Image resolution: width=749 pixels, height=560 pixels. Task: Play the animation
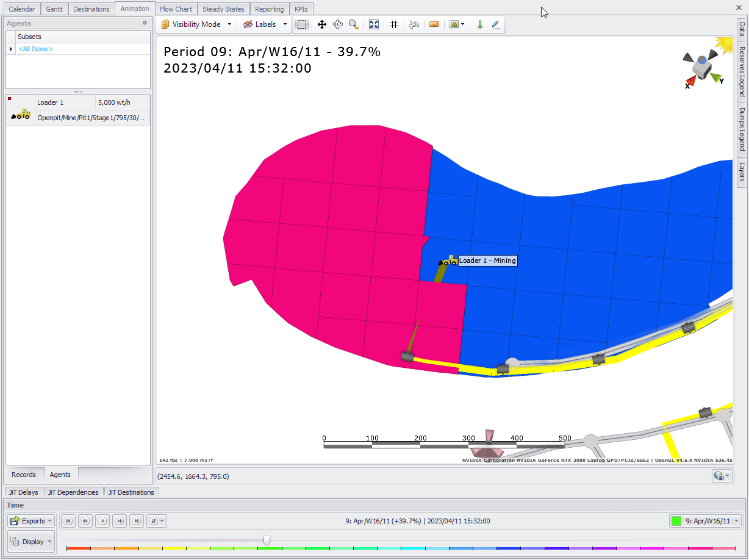click(103, 521)
